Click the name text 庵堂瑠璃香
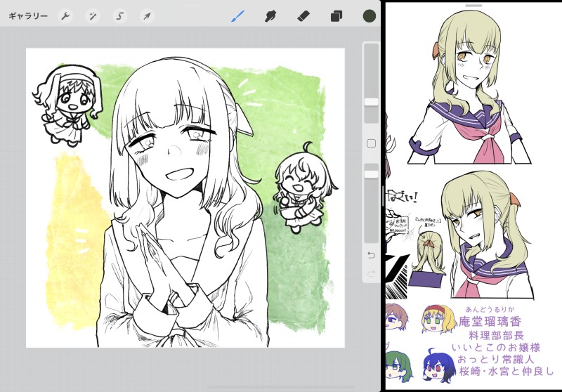 [x=490, y=322]
